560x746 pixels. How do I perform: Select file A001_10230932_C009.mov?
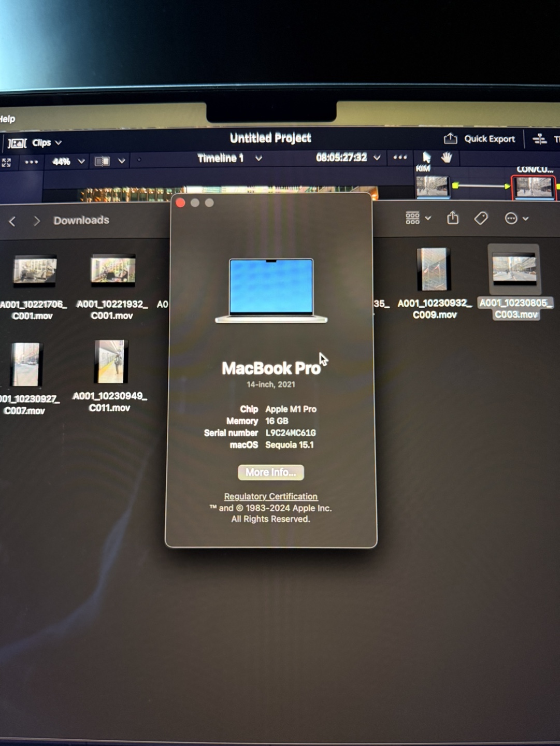click(x=434, y=269)
